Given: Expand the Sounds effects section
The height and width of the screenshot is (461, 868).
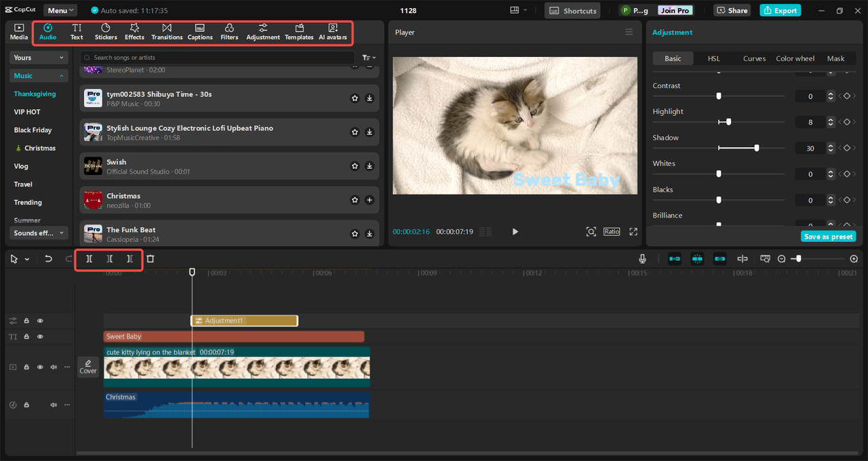Looking at the screenshot, I should point(39,233).
